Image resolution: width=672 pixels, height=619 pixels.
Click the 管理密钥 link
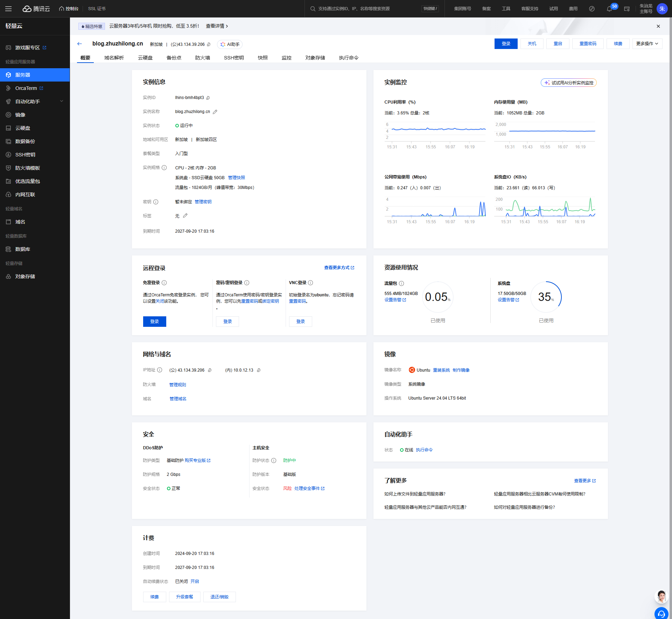tap(203, 202)
